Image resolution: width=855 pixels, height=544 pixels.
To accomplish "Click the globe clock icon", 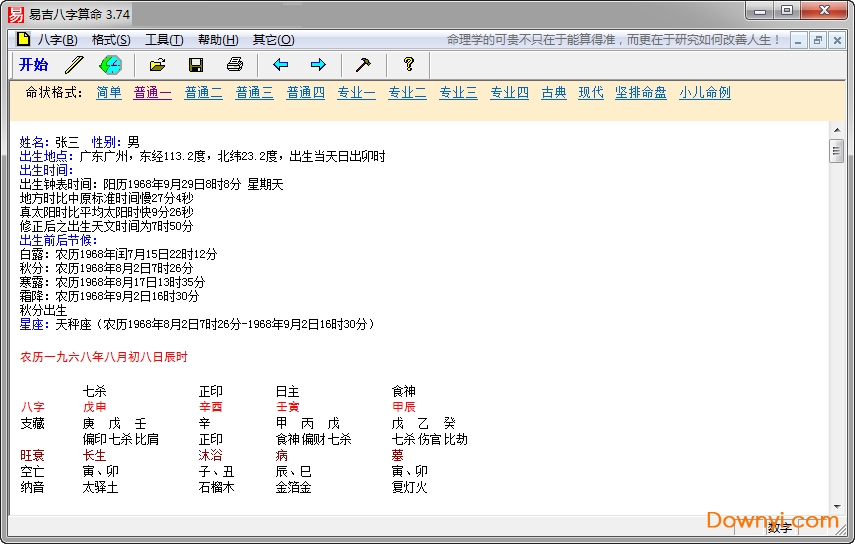I will (110, 65).
